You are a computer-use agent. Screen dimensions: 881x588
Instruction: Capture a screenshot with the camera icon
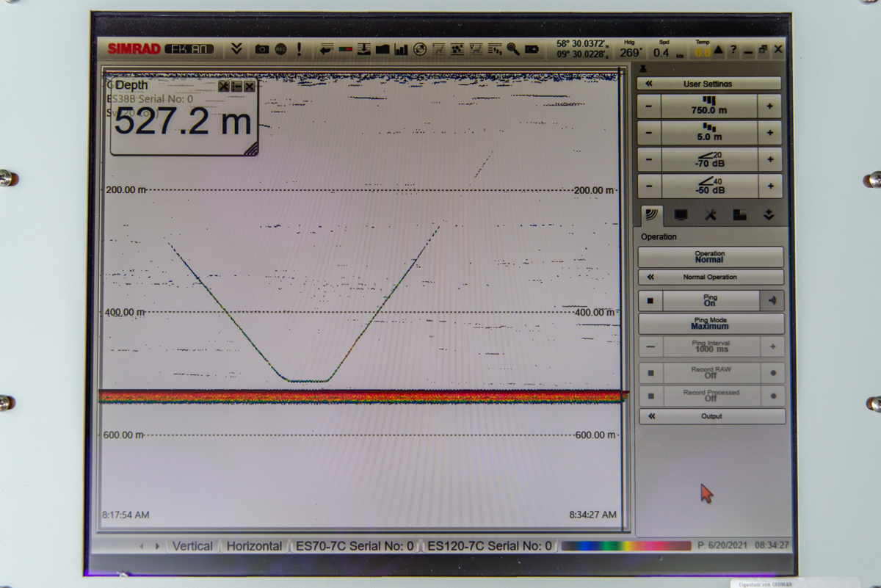click(262, 49)
